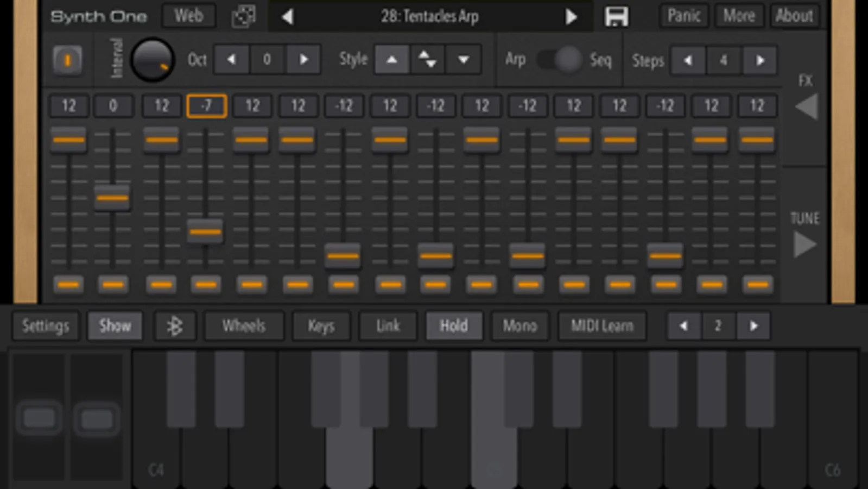Increase the Oct value
The width and height of the screenshot is (868, 489).
(x=303, y=59)
